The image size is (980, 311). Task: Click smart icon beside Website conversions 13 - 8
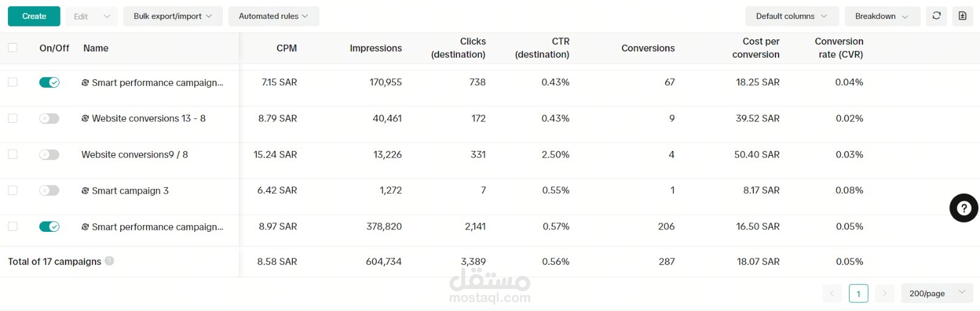tap(85, 118)
